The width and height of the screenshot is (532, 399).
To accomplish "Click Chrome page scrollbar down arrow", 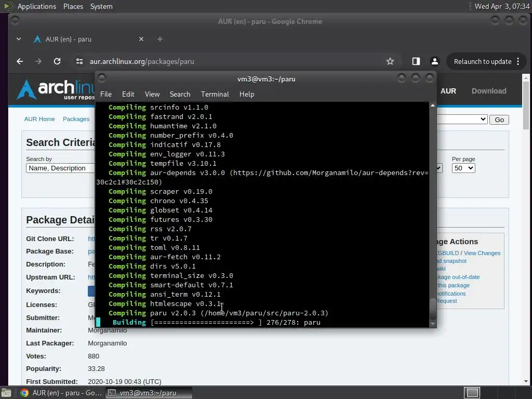I will [526, 382].
